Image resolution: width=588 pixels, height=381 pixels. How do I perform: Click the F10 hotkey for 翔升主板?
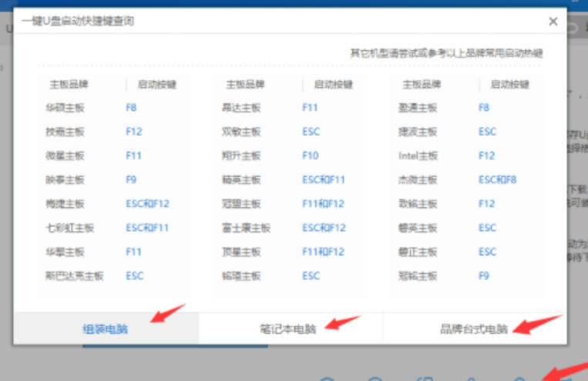310,155
